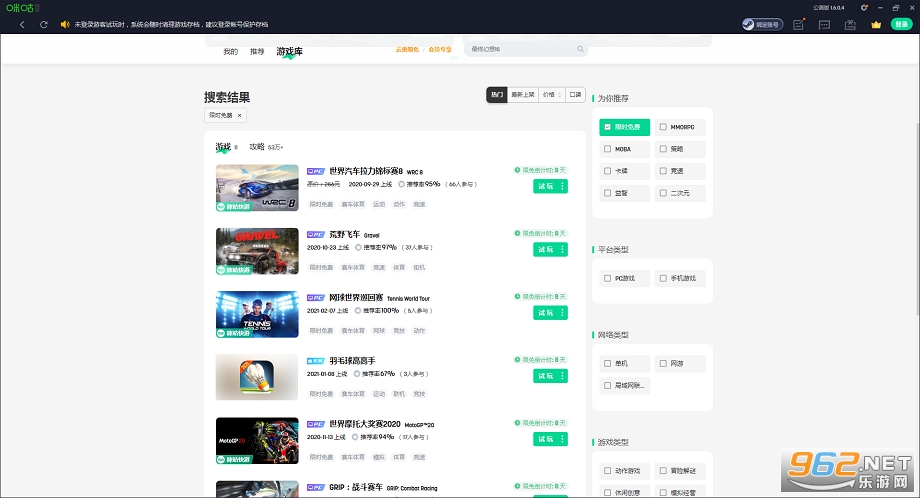Click the 会员专享 link
920x498 pixels.
tap(439, 50)
